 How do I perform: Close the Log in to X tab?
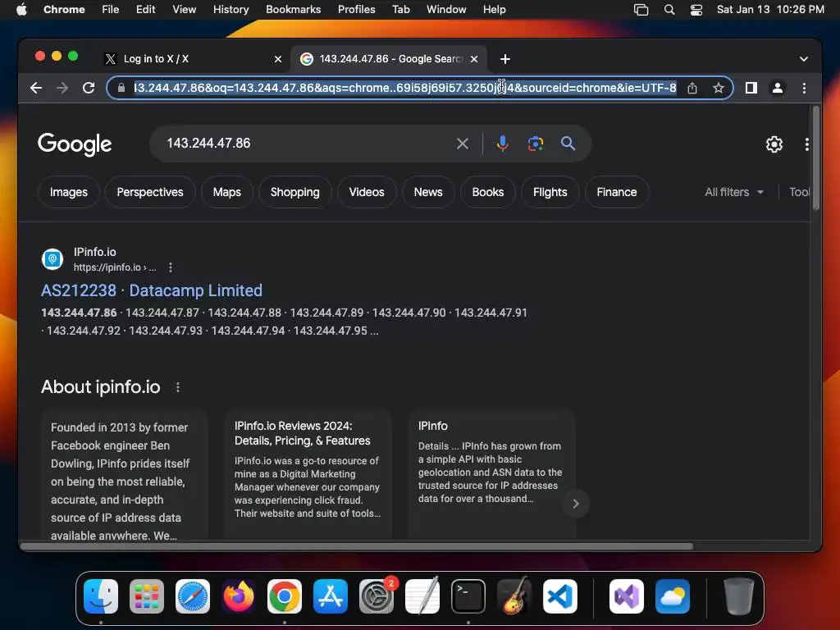(x=278, y=59)
